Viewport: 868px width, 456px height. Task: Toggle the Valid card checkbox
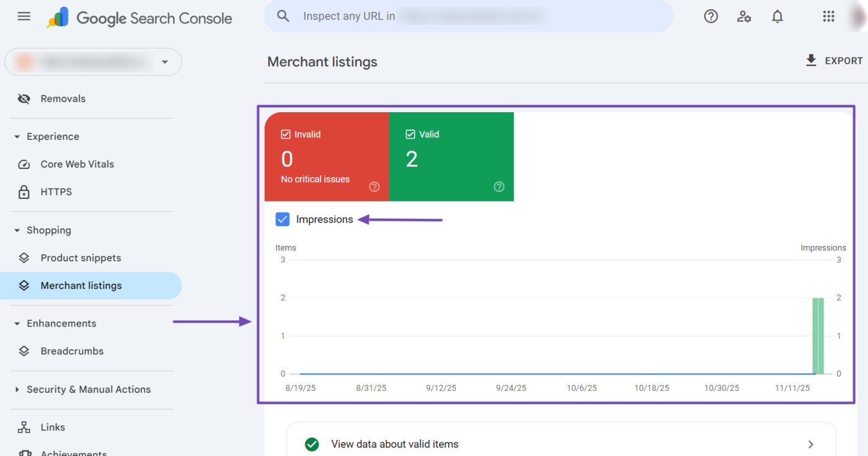(x=411, y=133)
